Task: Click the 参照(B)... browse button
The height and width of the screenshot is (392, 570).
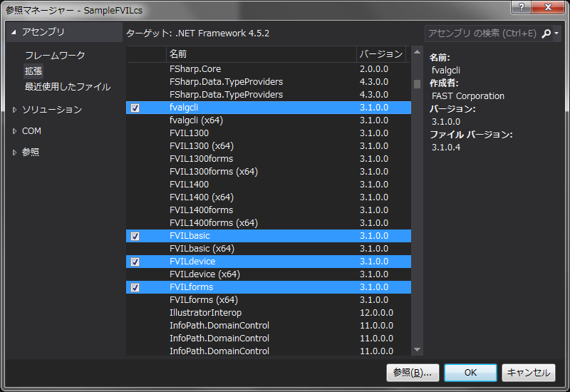Action: tap(413, 373)
